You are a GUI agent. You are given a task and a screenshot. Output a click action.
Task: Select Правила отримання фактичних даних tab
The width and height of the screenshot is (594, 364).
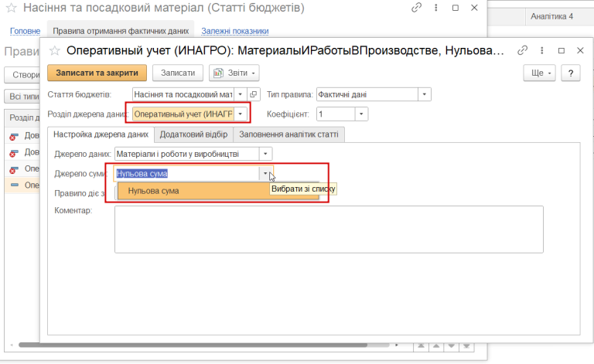click(x=121, y=31)
